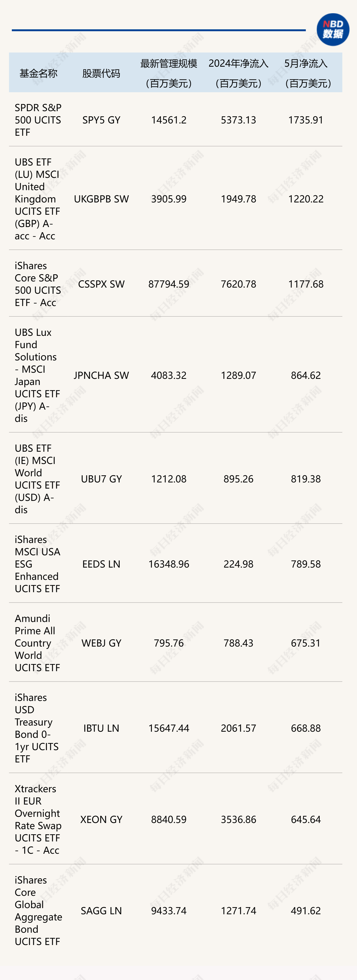
Task: Select the EEDS LN ticker code
Action: (x=101, y=564)
